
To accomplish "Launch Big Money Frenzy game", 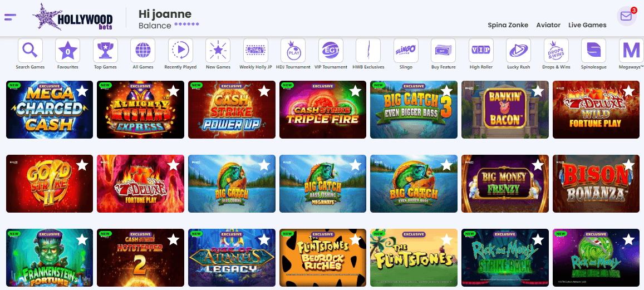I will tap(505, 184).
